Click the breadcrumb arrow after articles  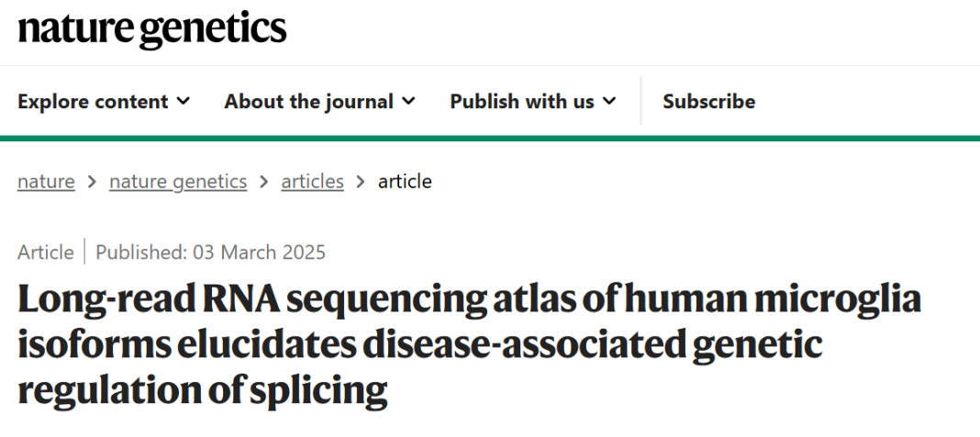(361, 182)
